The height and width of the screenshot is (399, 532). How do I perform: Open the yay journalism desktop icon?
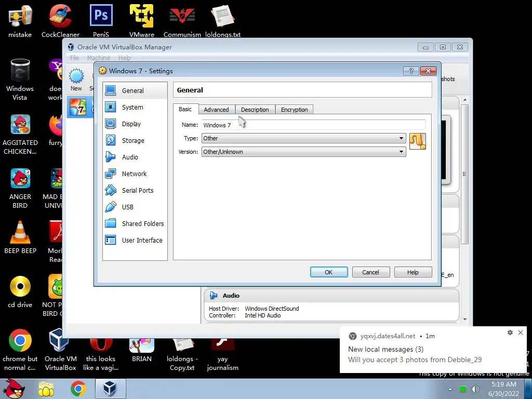222,354
